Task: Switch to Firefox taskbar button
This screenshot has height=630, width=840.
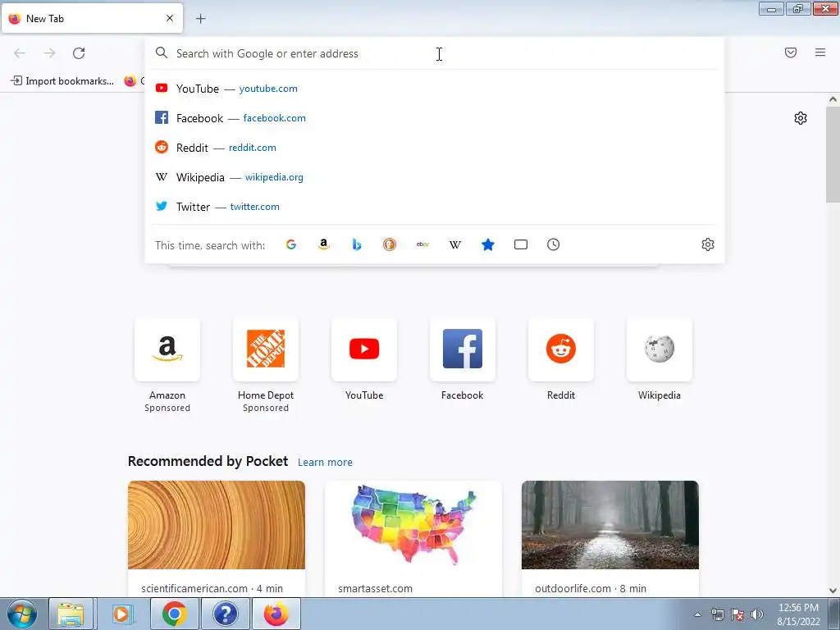Action: tap(276, 614)
